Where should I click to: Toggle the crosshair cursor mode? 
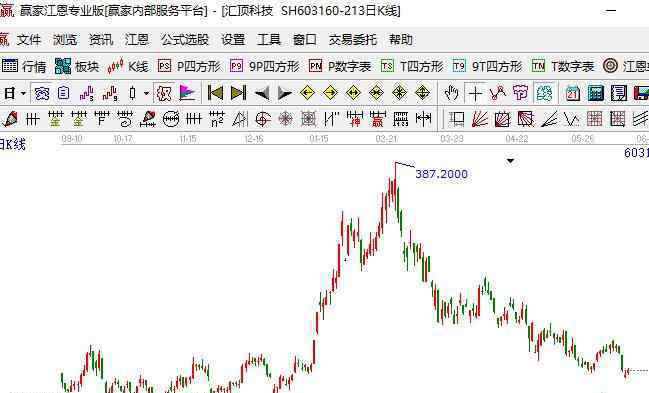(x=475, y=93)
